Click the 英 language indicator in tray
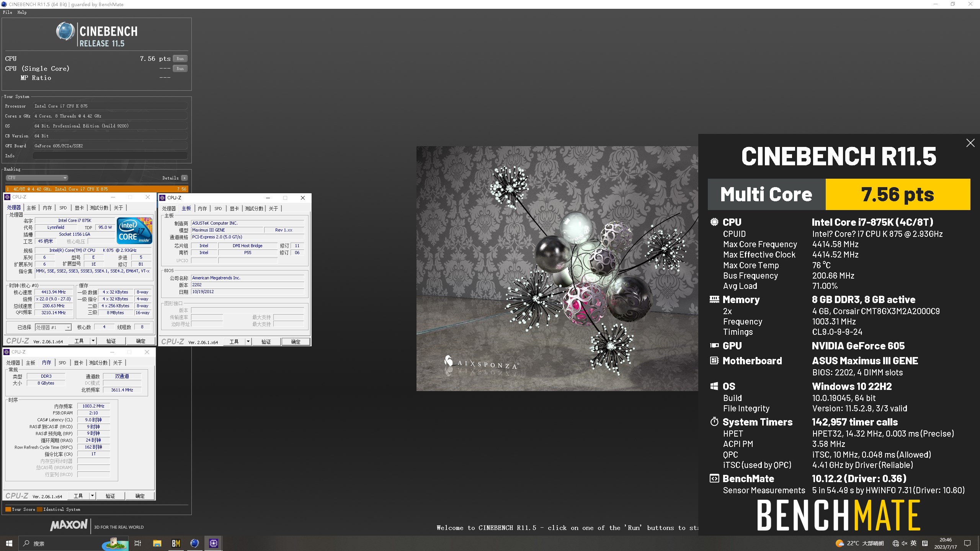The width and height of the screenshot is (980, 551). pos(914,543)
